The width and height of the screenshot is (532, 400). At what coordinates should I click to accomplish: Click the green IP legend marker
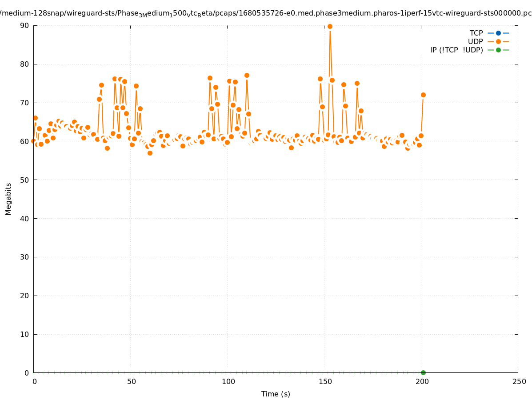click(x=498, y=50)
